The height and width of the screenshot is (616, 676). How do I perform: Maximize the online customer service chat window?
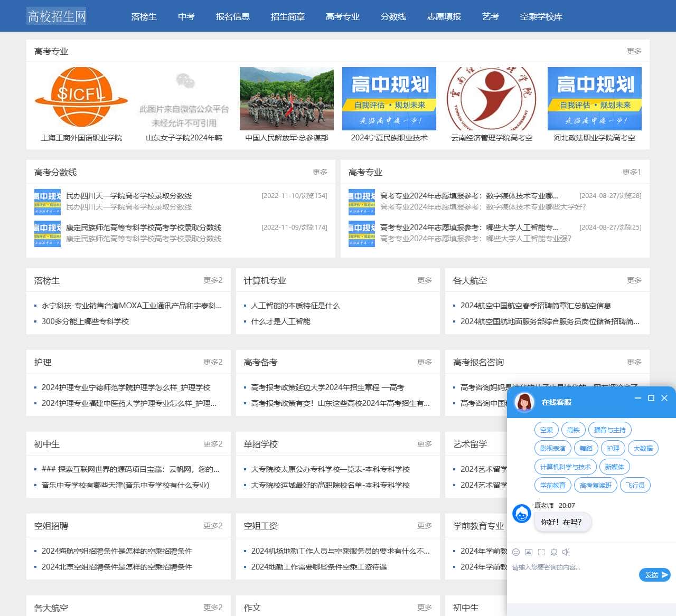click(x=651, y=399)
